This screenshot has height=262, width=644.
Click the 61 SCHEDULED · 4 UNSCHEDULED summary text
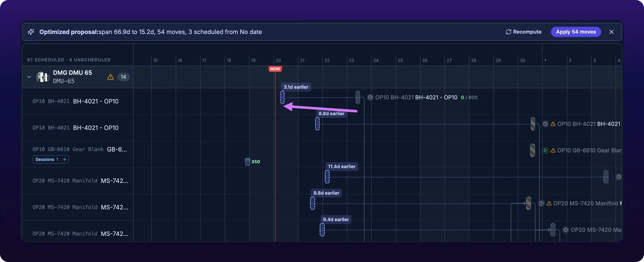pyautogui.click(x=69, y=60)
